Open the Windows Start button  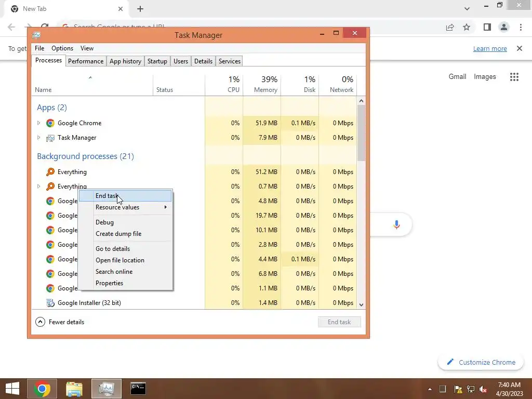12,389
